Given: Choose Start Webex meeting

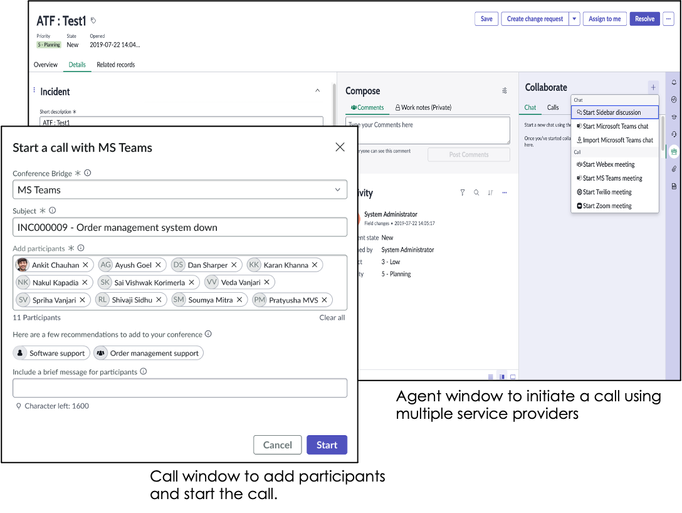Looking at the screenshot, I should tap(615, 164).
